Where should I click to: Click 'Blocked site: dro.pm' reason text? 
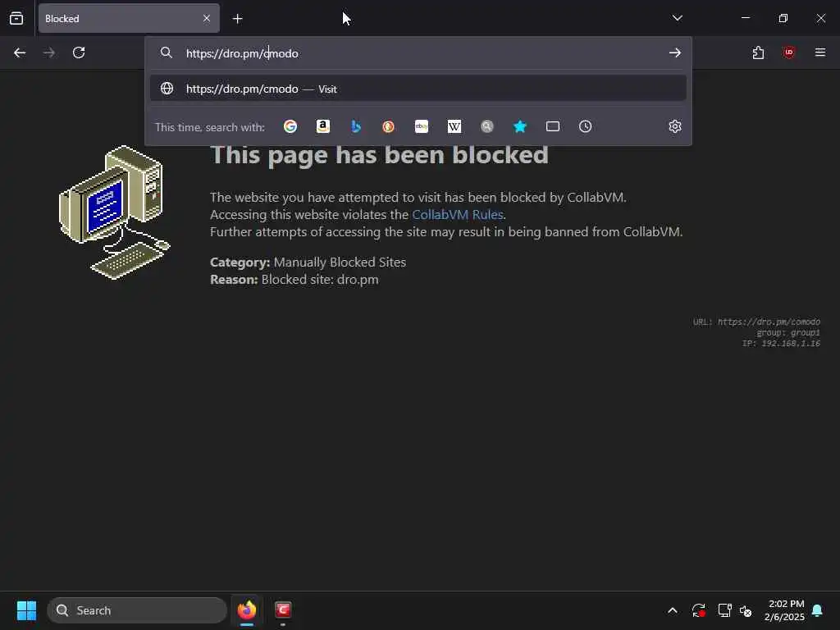(x=320, y=280)
